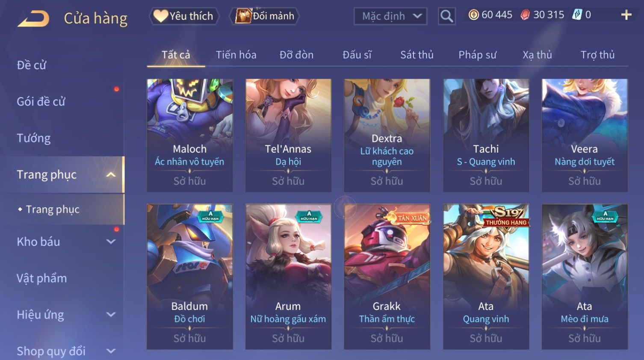
Task: Open Maloch Ác nhân vô tuyến skin card
Action: pyautogui.click(x=190, y=135)
